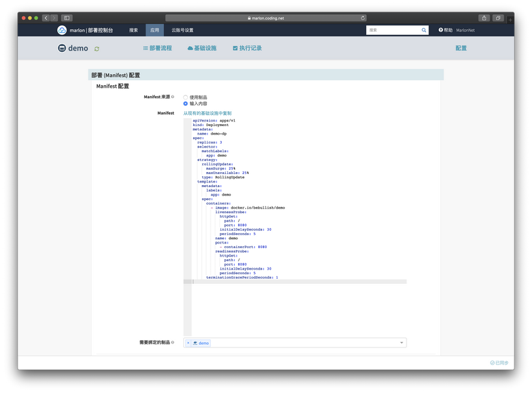Switch to the 部署流程 tab
The width and height of the screenshot is (532, 393).
pos(157,48)
